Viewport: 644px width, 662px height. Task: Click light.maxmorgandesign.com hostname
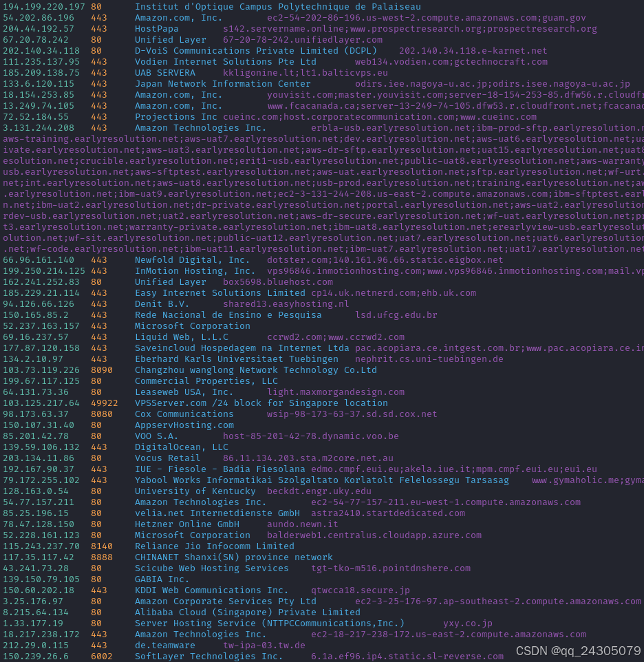pyautogui.click(x=336, y=392)
